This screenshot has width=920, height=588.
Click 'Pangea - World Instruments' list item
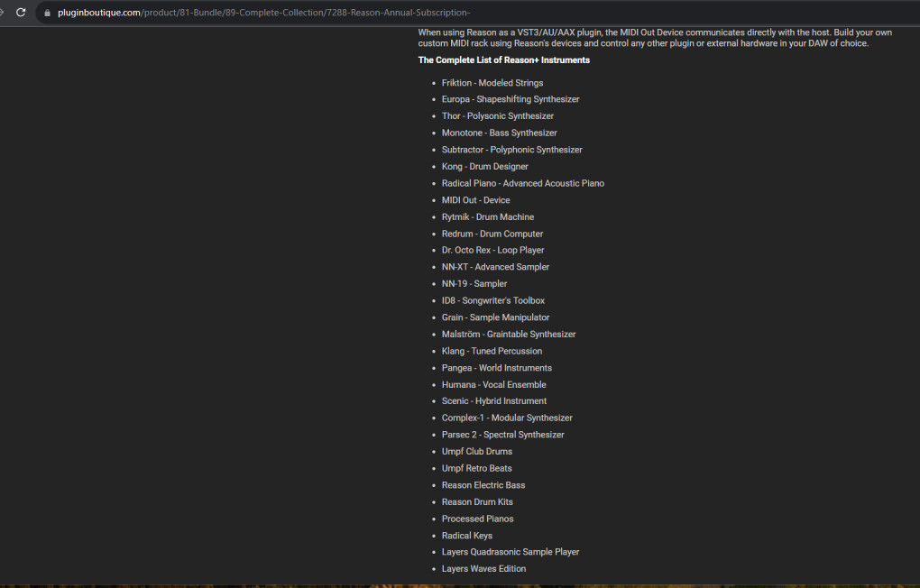point(497,368)
